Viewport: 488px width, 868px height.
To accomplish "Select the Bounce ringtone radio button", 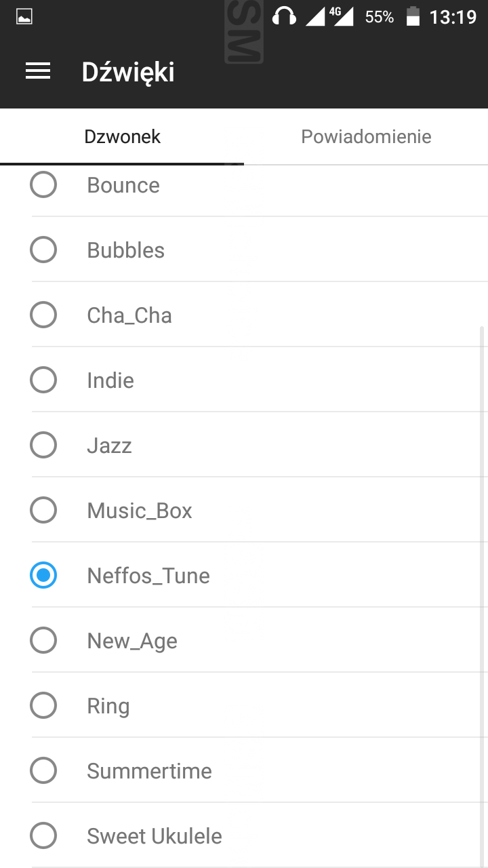I will coord(43,184).
